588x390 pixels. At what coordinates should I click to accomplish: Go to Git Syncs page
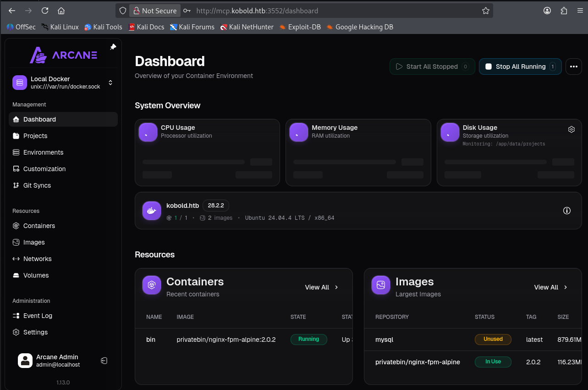coord(37,185)
